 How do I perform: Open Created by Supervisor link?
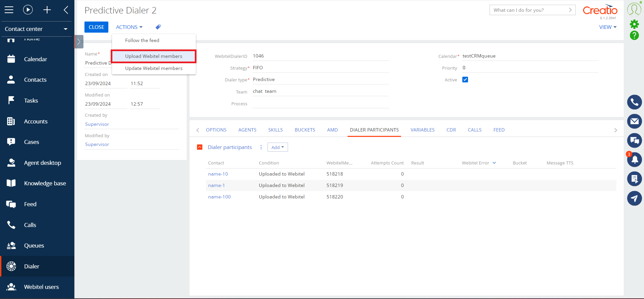[x=97, y=124]
